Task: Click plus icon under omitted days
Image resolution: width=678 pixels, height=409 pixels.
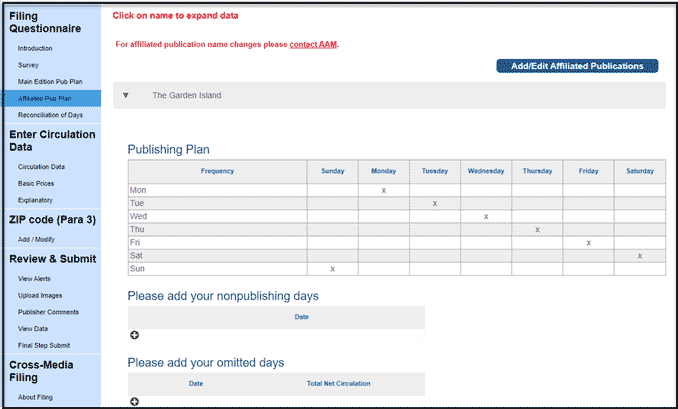Action: coord(134,402)
